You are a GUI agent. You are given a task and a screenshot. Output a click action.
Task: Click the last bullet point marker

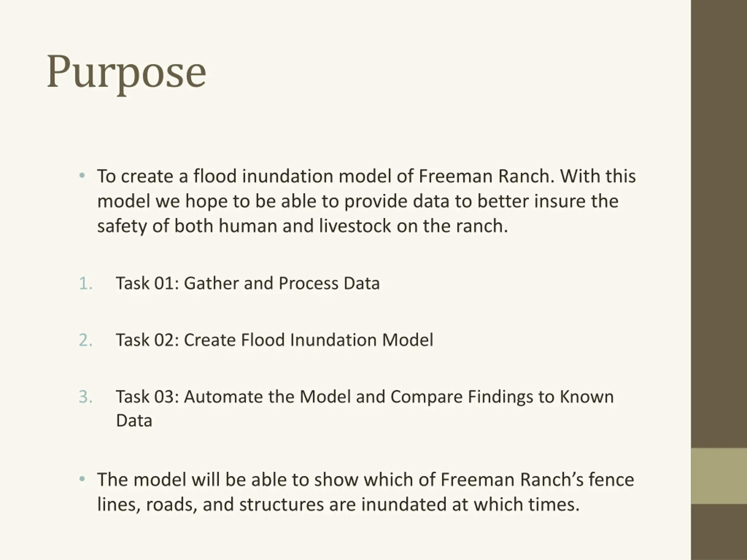tap(82, 479)
